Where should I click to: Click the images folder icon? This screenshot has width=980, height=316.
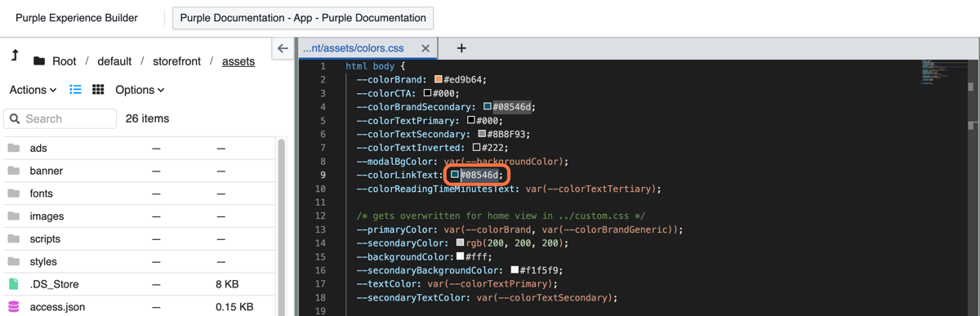pos(13,216)
